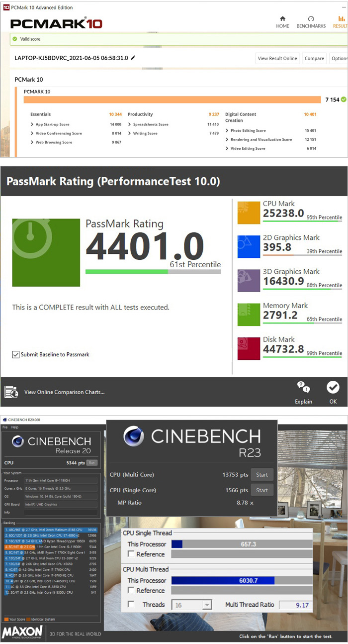Expand Writing Score row
This screenshot has height=644, width=348.
pos(129,133)
